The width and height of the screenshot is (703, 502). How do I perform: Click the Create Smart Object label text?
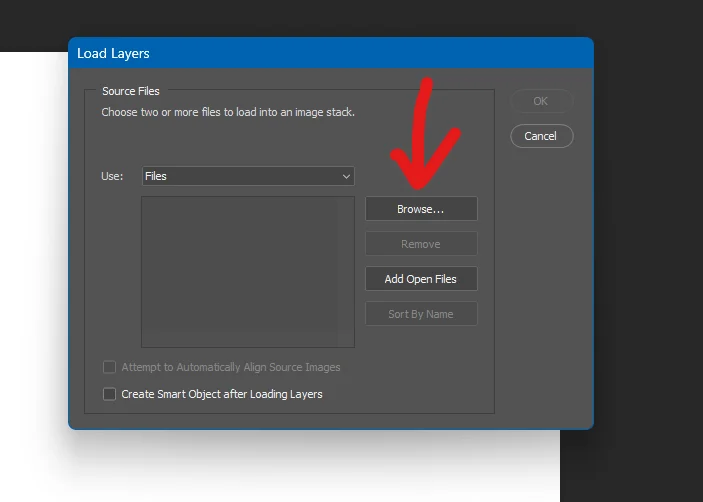(222, 394)
